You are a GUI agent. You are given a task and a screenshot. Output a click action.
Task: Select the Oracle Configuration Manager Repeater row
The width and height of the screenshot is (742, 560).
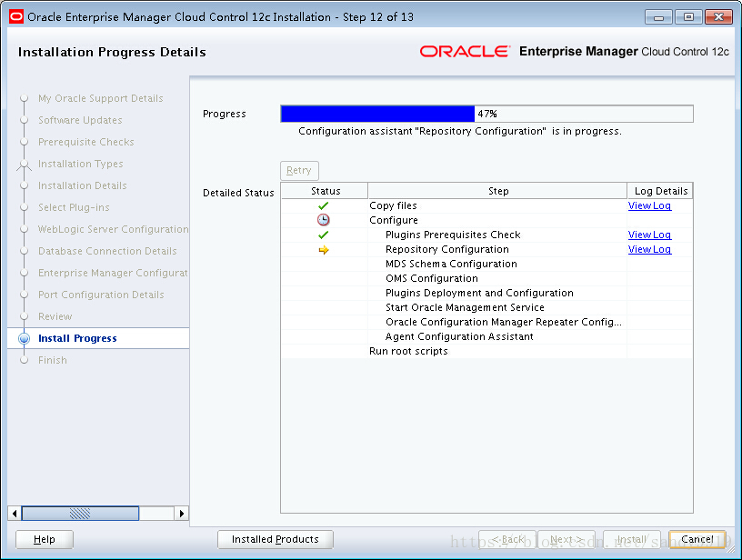coord(487,322)
